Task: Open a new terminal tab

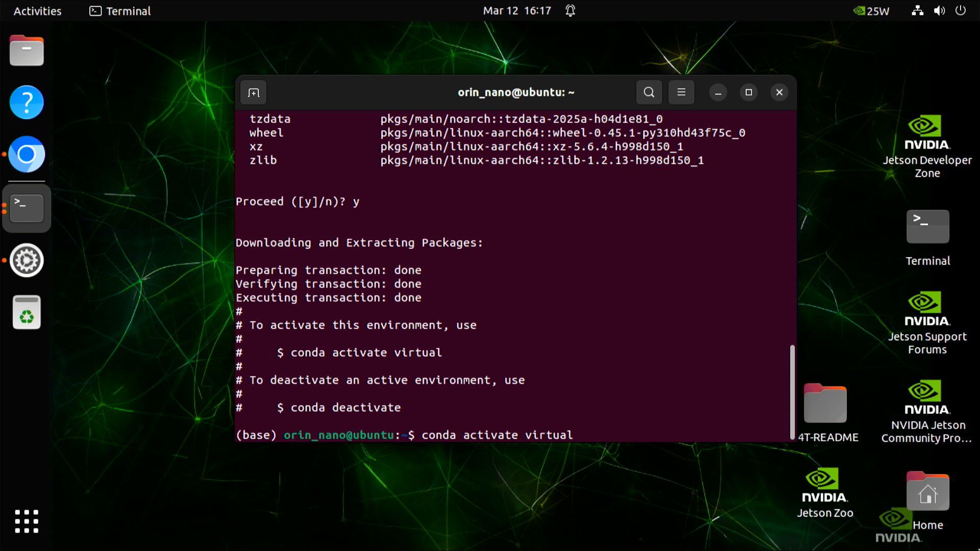Action: point(254,92)
